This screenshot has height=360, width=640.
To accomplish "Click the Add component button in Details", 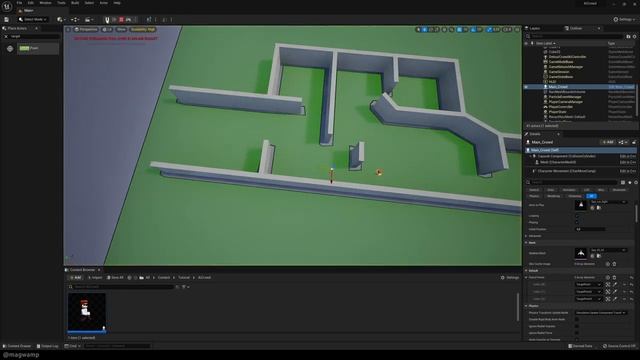I will tap(608, 142).
